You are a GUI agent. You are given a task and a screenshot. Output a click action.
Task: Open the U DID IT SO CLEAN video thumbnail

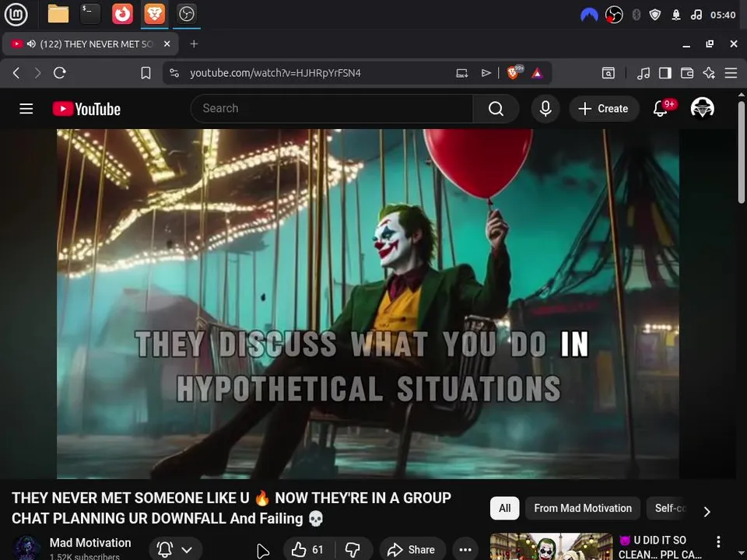[551, 547]
